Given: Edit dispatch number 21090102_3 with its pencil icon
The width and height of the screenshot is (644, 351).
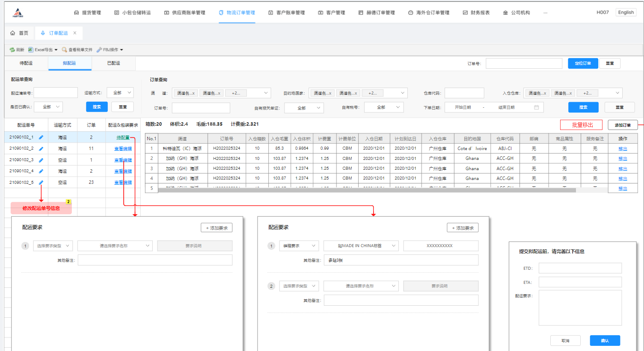Looking at the screenshot, I should click(x=41, y=160).
